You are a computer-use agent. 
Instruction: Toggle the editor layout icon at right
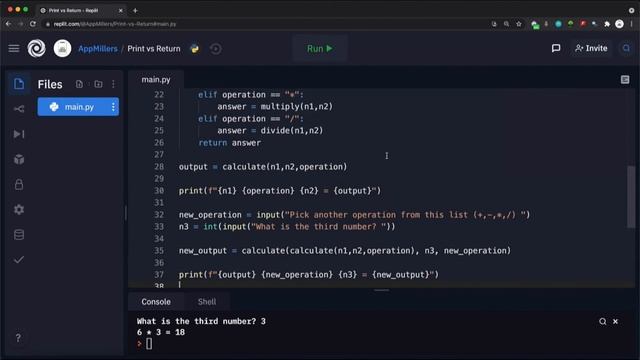(625, 80)
